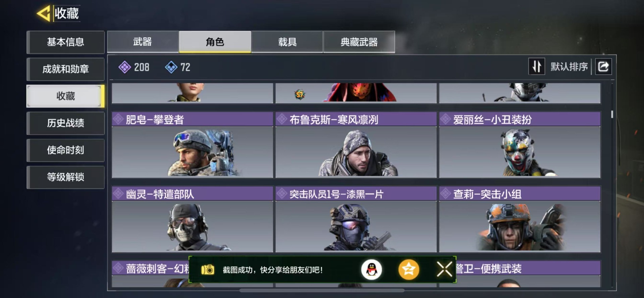
Task: Open the 基本信息 section
Action: coord(66,42)
